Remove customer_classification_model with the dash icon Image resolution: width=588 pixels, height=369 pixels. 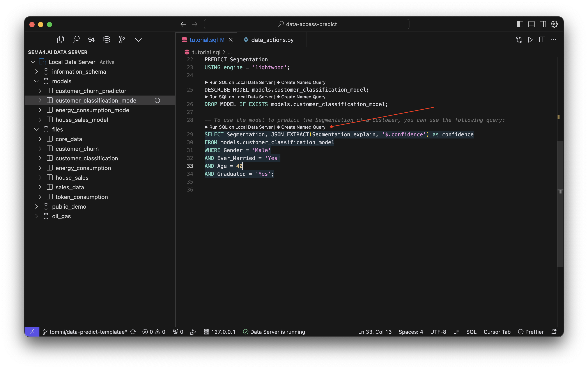[166, 100]
